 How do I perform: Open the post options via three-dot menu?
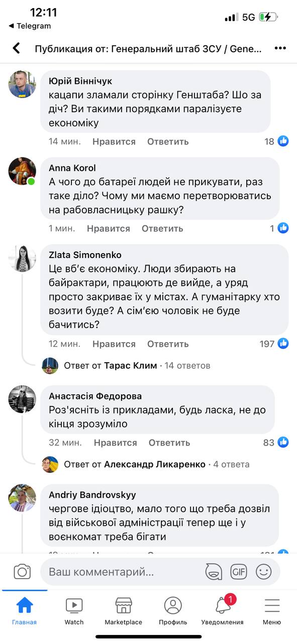[280, 48]
